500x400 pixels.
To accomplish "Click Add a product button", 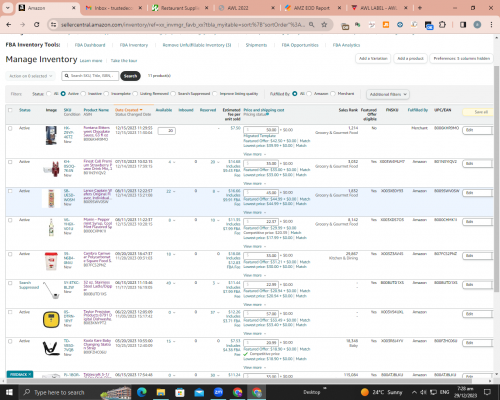I will [410, 58].
